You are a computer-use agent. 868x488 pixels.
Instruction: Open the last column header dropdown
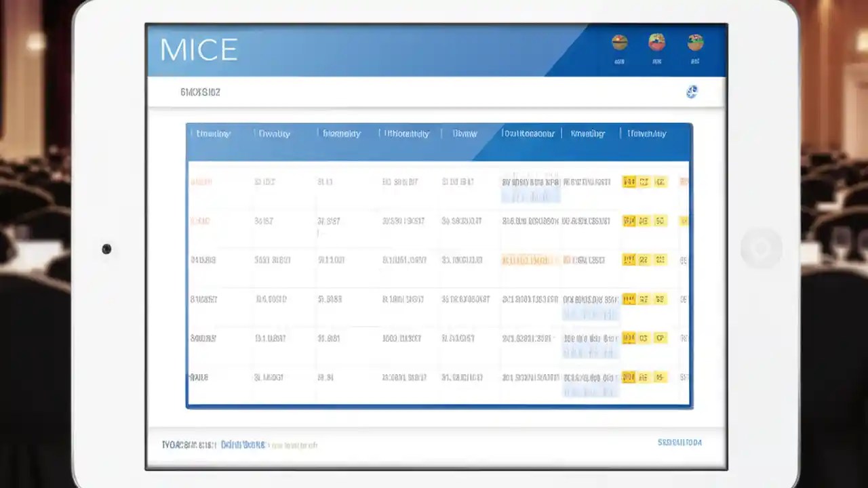(646, 134)
